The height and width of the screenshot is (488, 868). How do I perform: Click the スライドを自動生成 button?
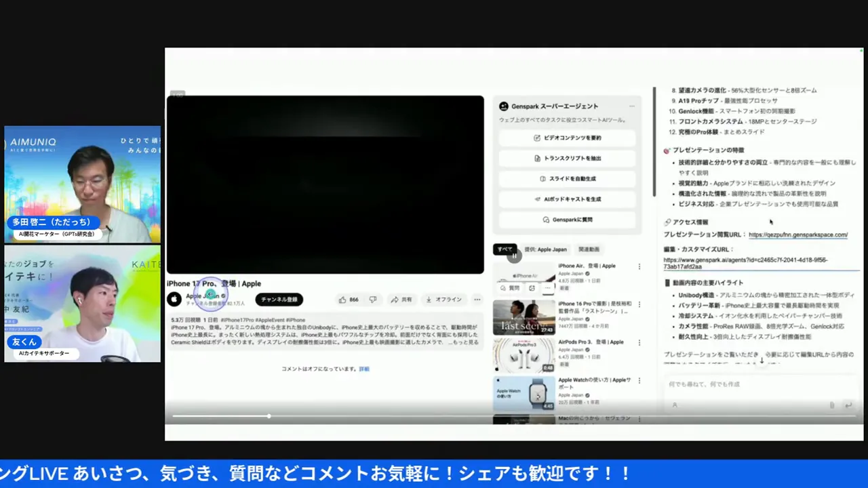(x=567, y=179)
